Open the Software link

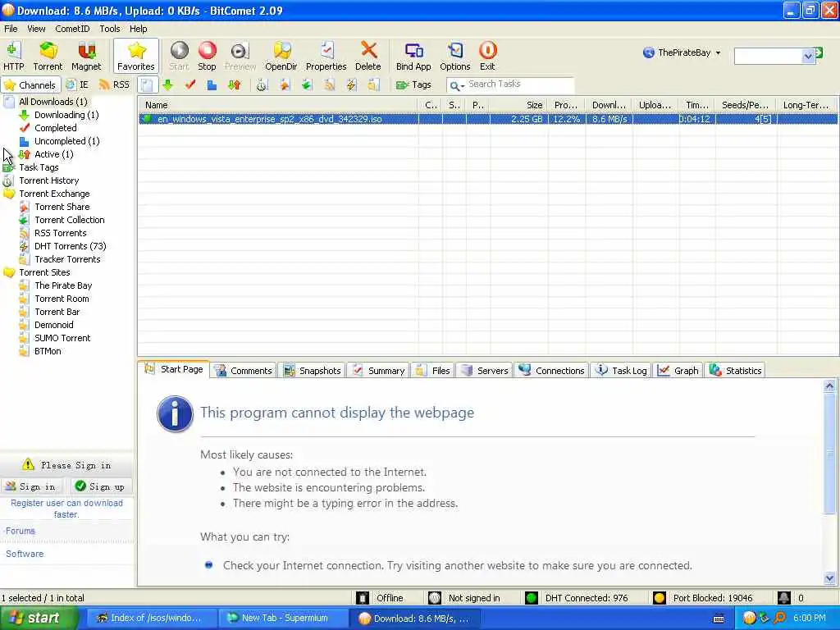tap(25, 554)
